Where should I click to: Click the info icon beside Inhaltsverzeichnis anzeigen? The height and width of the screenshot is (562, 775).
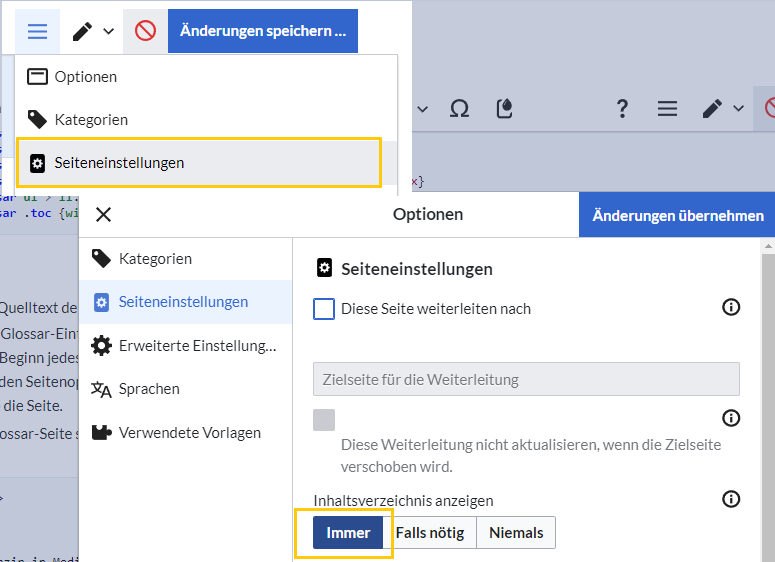(731, 499)
